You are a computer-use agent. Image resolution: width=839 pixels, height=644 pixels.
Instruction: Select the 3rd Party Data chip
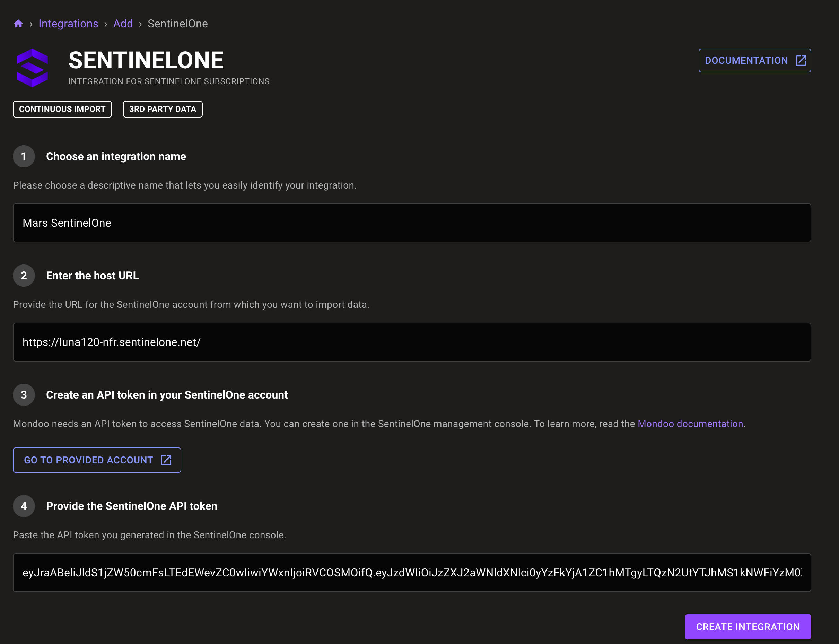[163, 109]
